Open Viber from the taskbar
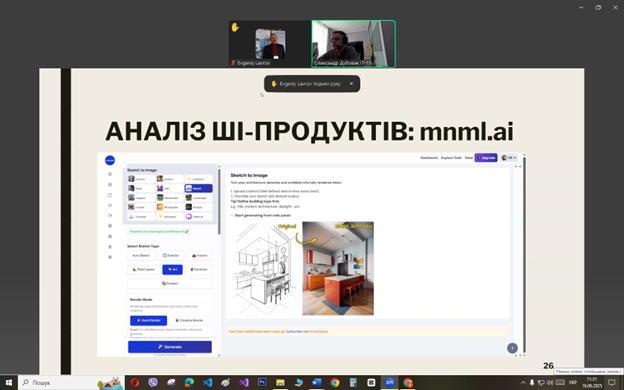The image size is (624, 390). pos(153,382)
